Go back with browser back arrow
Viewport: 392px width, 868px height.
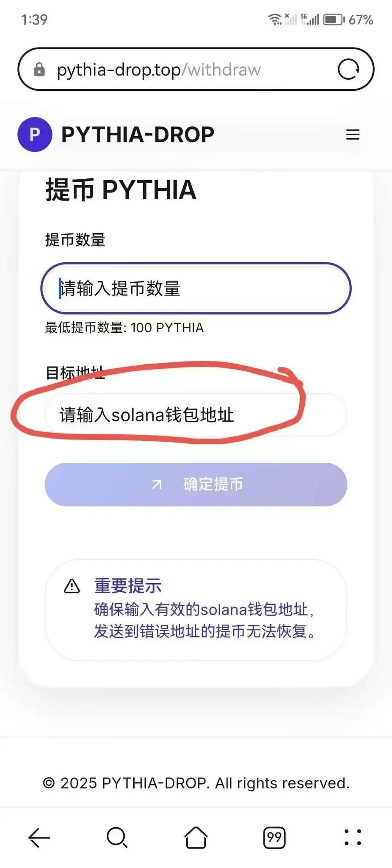(x=39, y=837)
